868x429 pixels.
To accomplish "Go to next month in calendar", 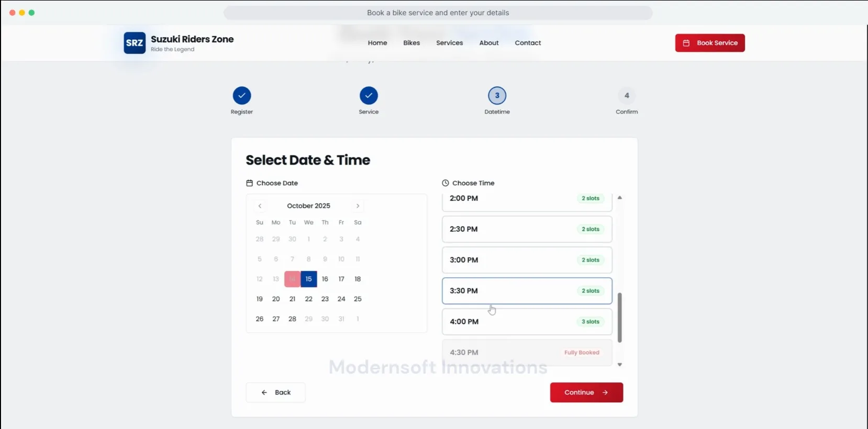I will [x=358, y=206].
